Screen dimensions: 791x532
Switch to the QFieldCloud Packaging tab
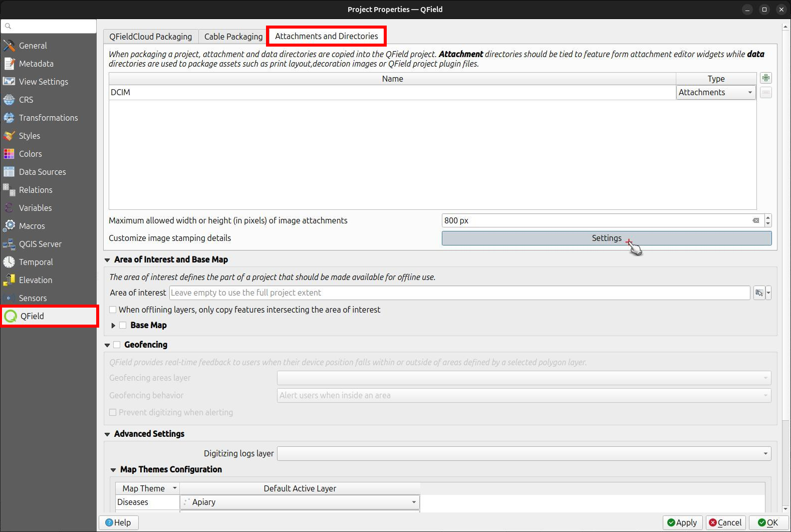point(150,37)
